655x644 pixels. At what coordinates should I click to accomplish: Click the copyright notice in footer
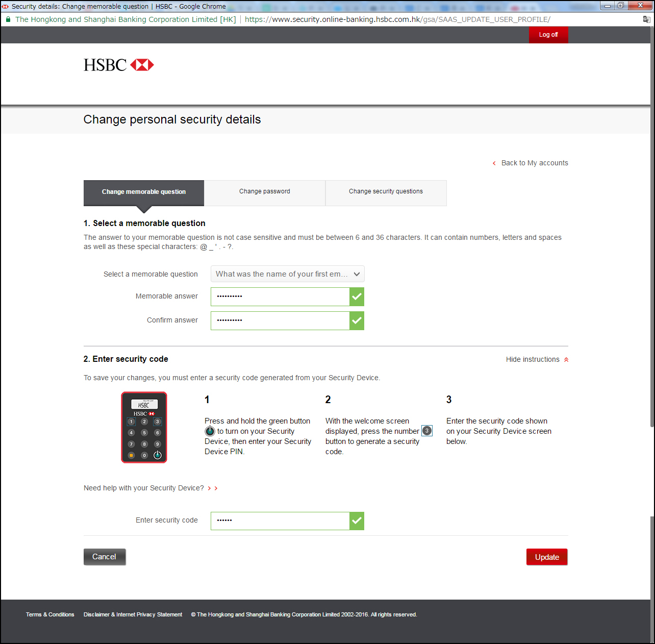click(x=304, y=614)
